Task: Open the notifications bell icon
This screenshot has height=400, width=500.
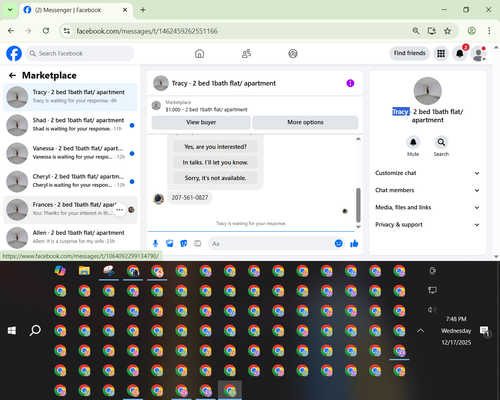Action: point(460,53)
